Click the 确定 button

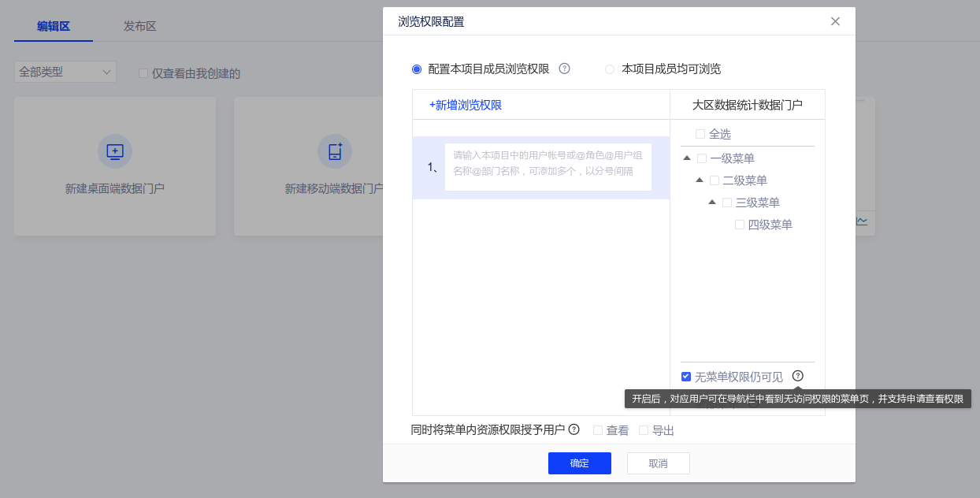[x=579, y=463]
